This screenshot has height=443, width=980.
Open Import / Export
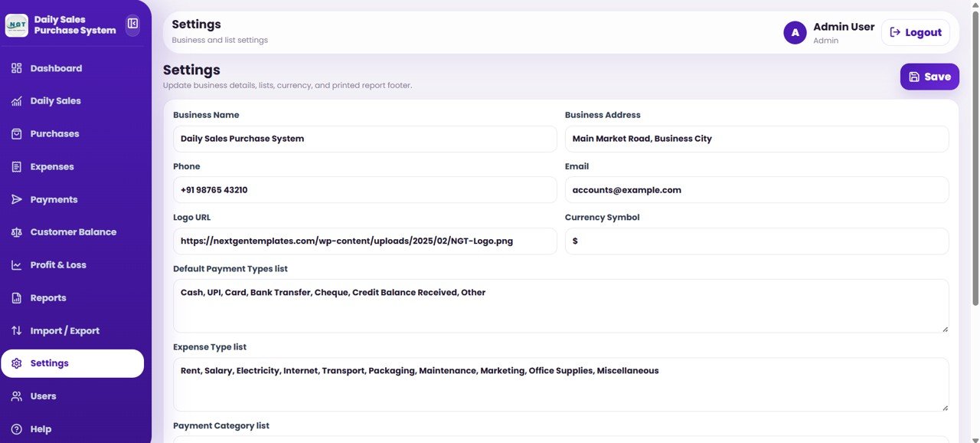tap(72, 331)
